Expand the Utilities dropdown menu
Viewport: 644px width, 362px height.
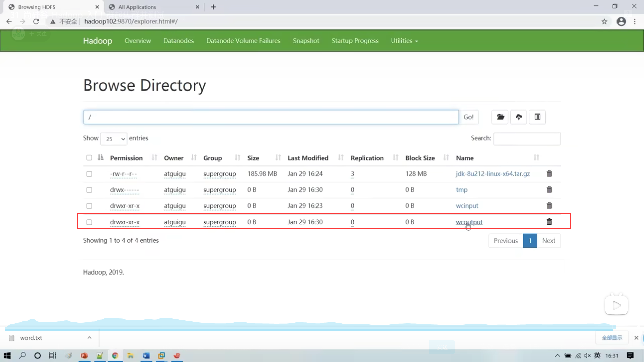404,41
